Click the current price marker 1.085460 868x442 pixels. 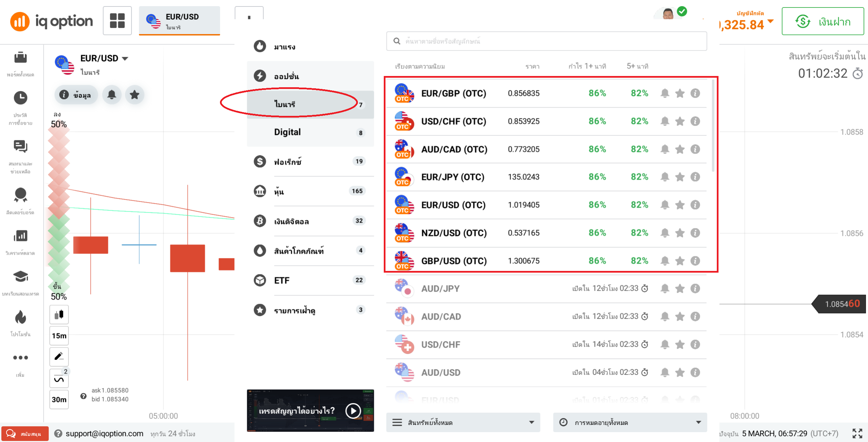tap(839, 304)
